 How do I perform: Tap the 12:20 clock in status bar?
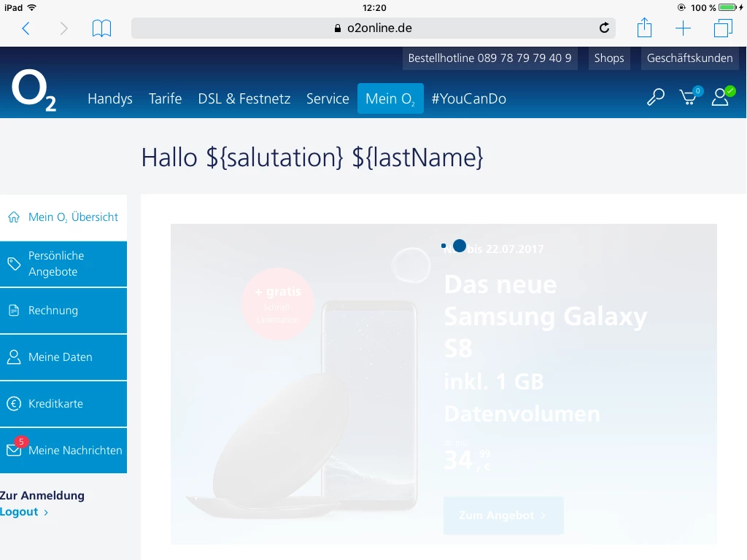[x=374, y=7]
